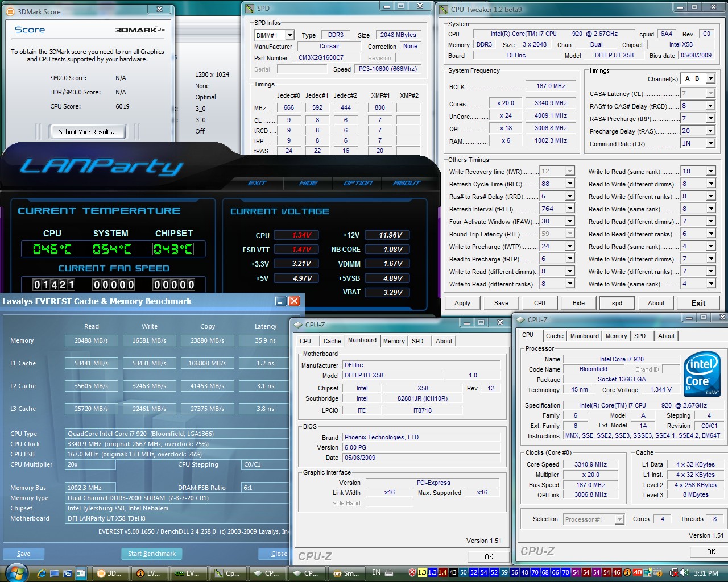Click HIDE in the LANParty panel
Screen dimensions: 728x582
[308, 183]
